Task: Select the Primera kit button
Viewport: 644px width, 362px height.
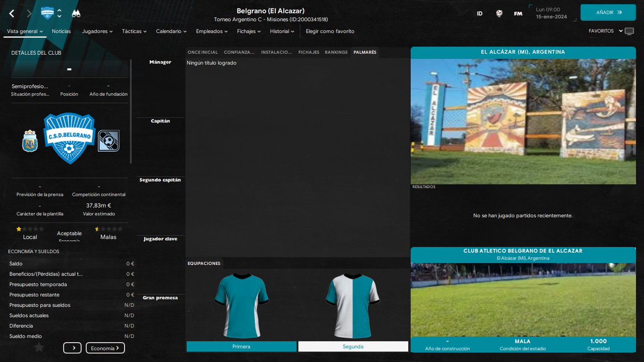Action: 241,346
